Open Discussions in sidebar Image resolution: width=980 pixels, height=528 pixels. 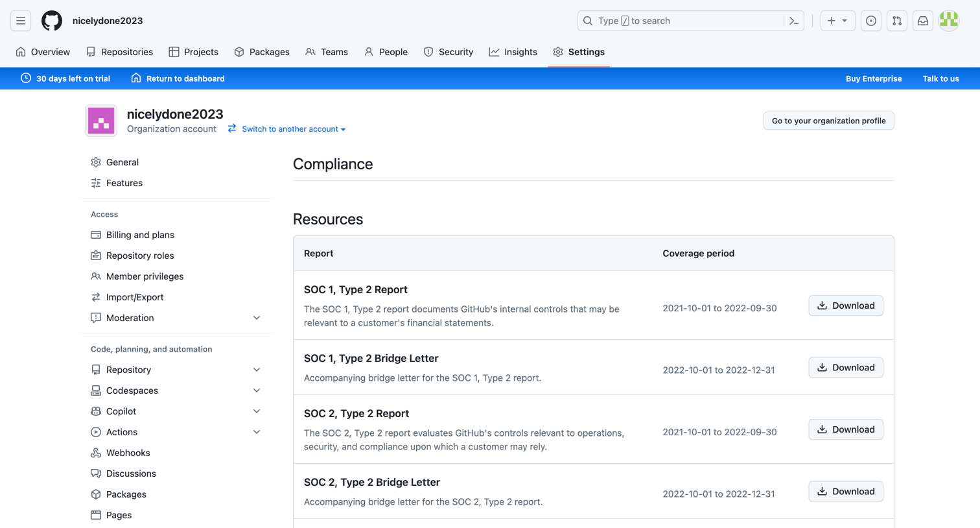click(176, 474)
